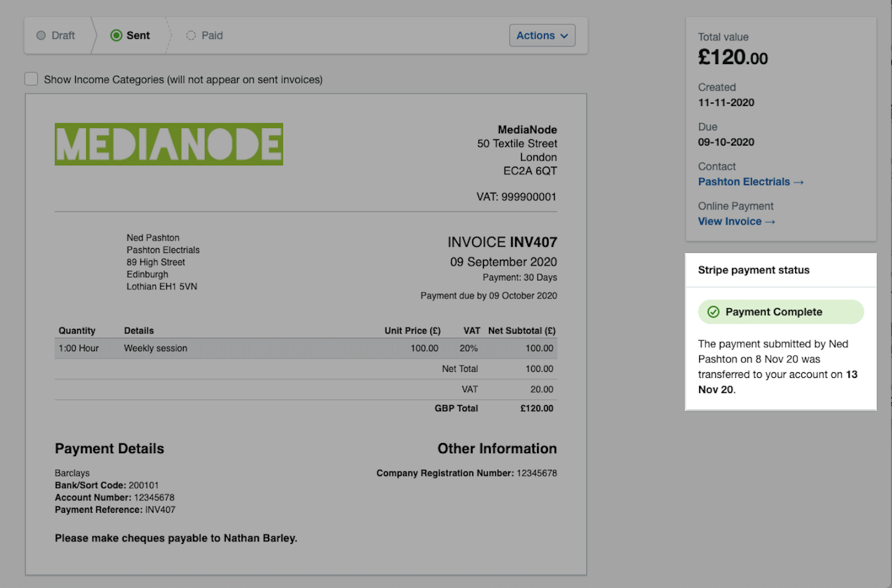
Task: Click the 50 Textile Street address line
Action: [x=517, y=144]
